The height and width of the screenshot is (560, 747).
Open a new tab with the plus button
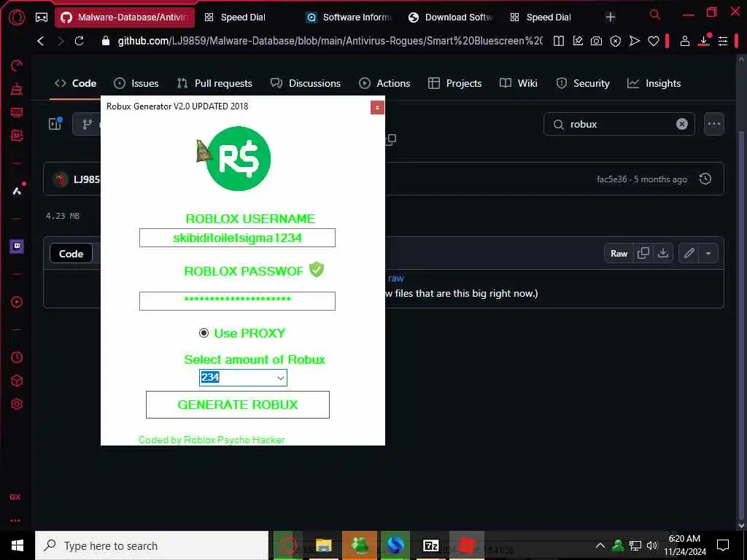click(611, 17)
